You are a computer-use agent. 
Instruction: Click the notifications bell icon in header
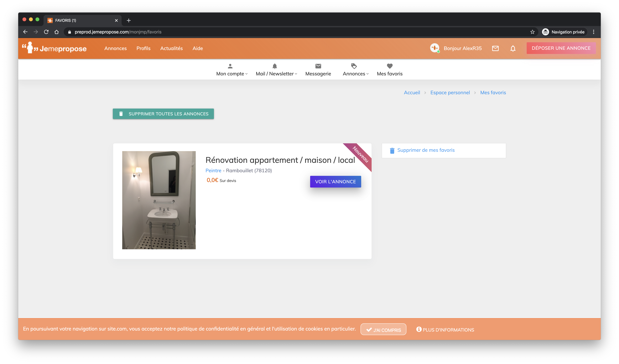pos(513,48)
